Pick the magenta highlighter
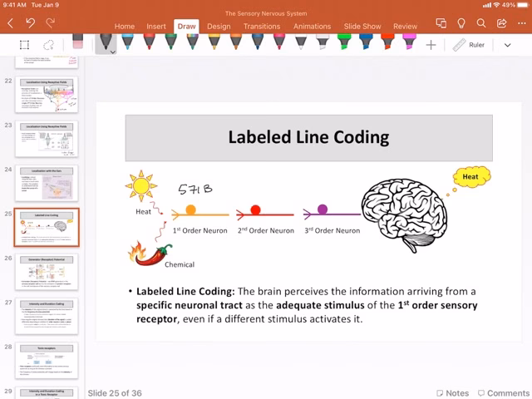This screenshot has width=532, height=399. point(409,42)
